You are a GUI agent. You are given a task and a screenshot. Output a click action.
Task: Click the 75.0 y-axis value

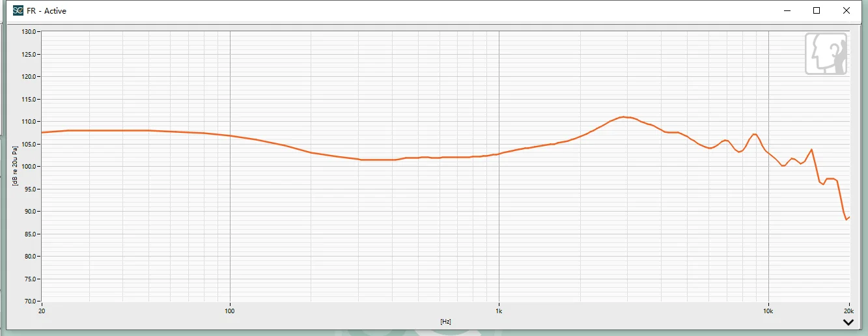click(x=31, y=279)
